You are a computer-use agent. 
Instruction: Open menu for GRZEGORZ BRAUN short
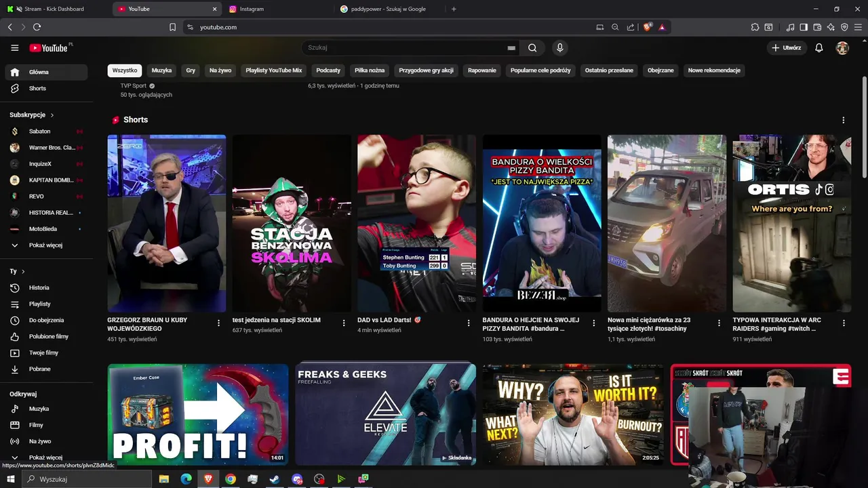[218, 323]
